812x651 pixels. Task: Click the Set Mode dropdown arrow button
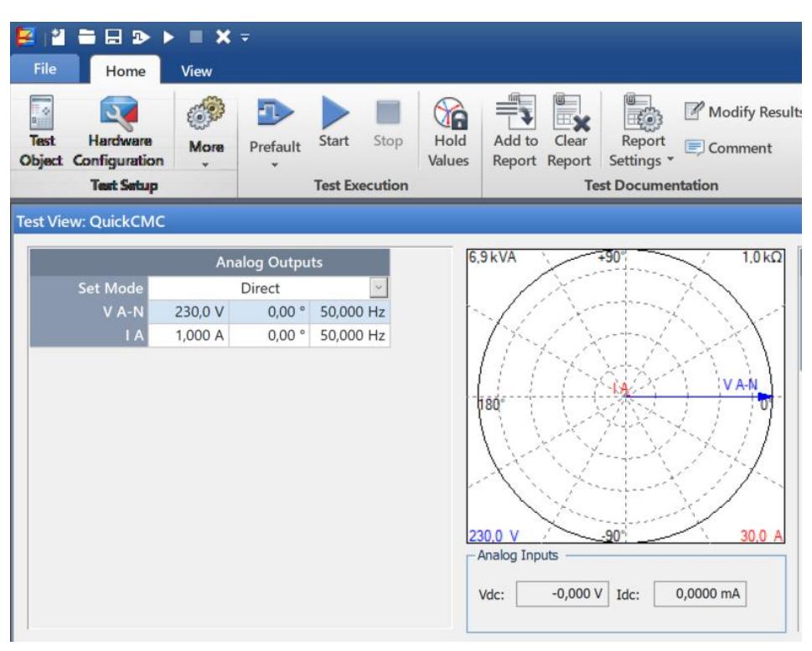(379, 288)
